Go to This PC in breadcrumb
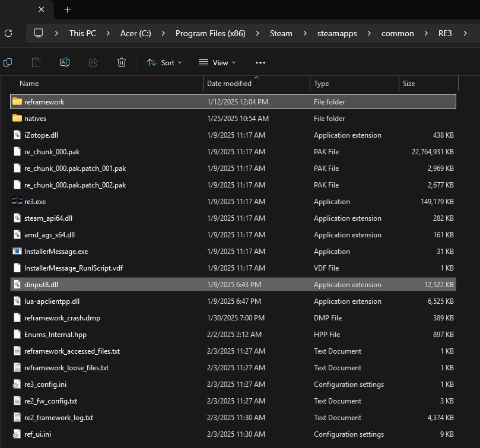Screen dimensions: 480x448 (82, 33)
